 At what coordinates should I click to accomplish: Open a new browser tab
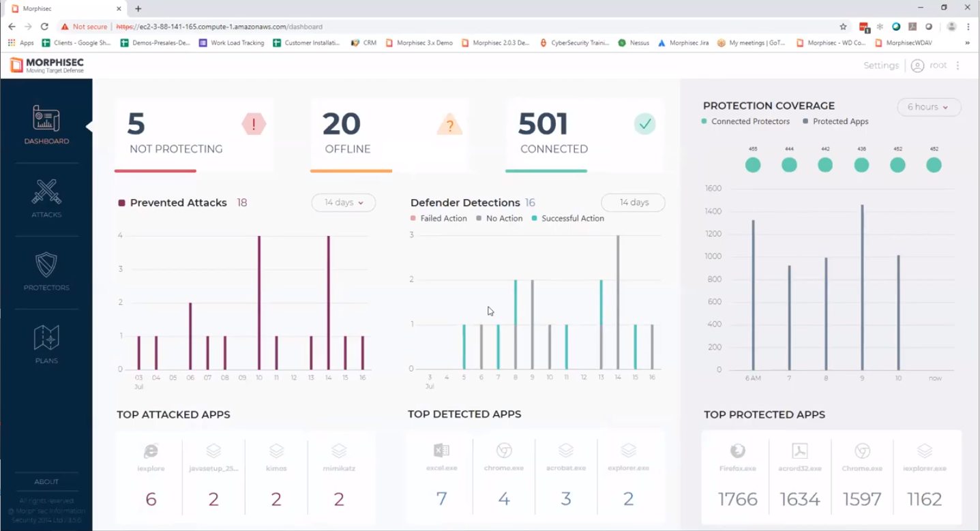click(x=138, y=9)
